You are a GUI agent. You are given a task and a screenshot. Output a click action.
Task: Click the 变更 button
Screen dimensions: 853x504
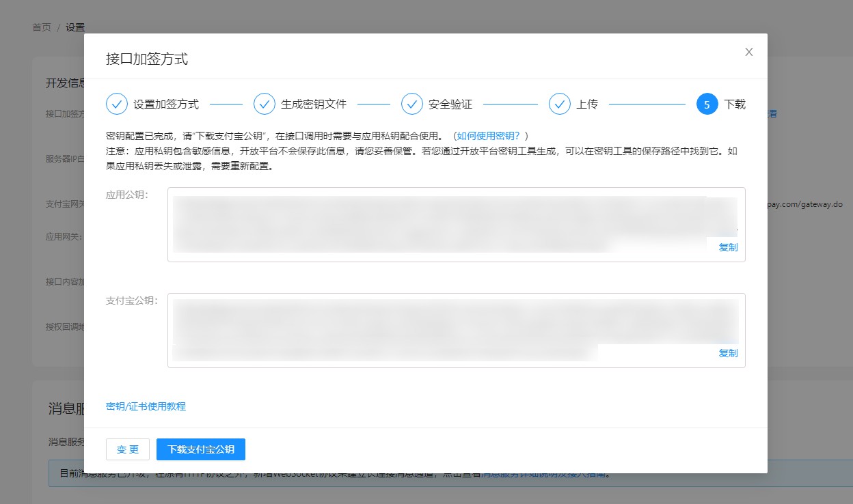tap(128, 449)
